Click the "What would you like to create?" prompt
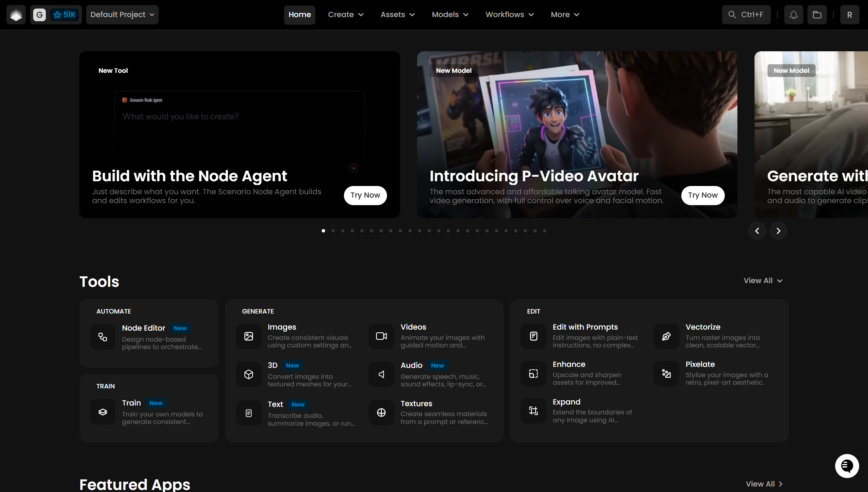The width and height of the screenshot is (868, 492). tap(181, 117)
